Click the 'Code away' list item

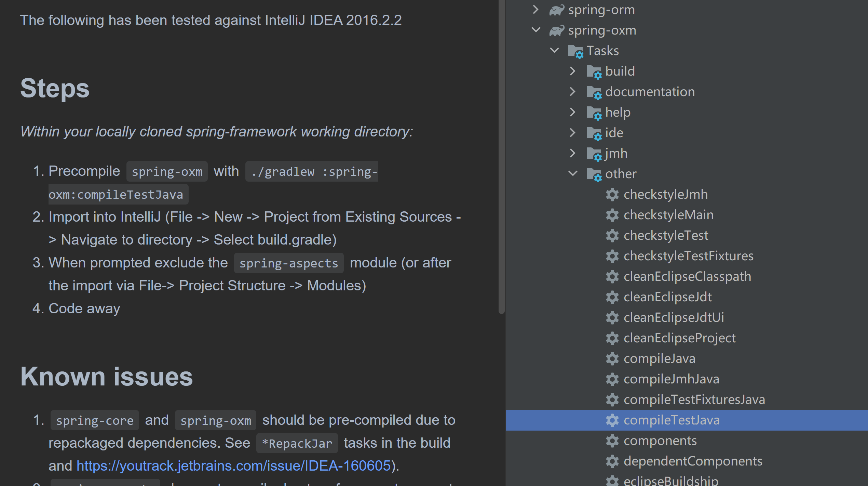tap(84, 309)
